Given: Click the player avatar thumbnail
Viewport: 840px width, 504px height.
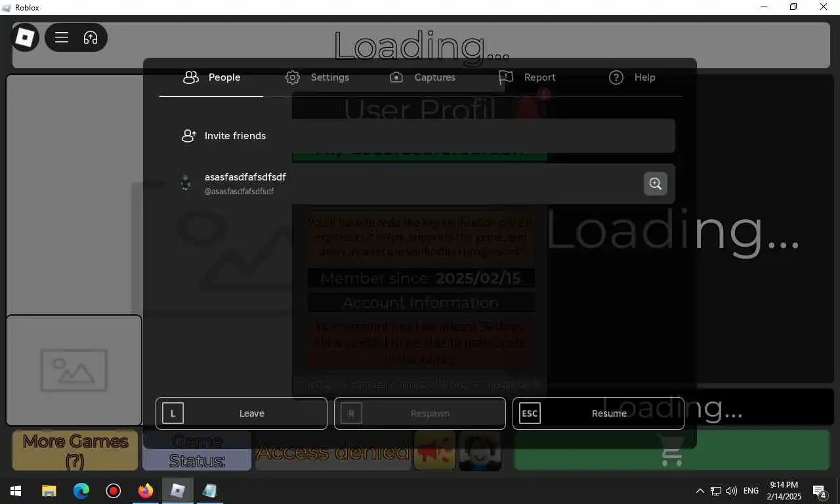Looking at the screenshot, I should pos(186,183).
